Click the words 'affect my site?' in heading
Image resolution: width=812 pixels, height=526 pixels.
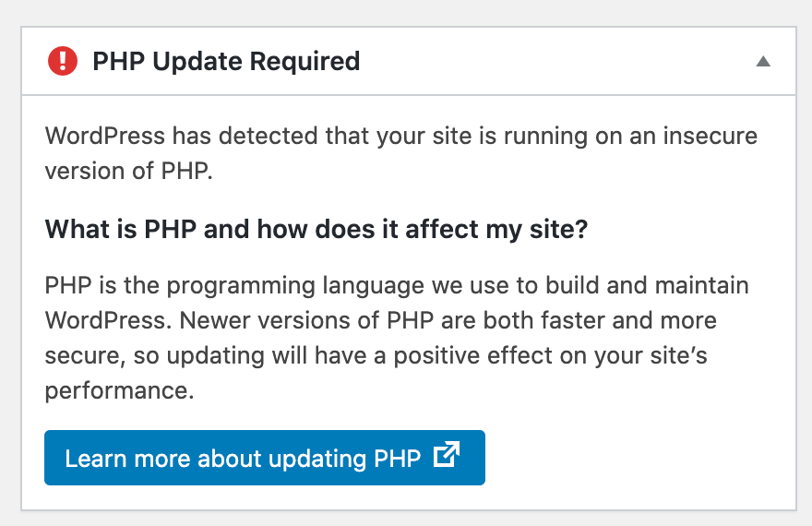point(496,229)
